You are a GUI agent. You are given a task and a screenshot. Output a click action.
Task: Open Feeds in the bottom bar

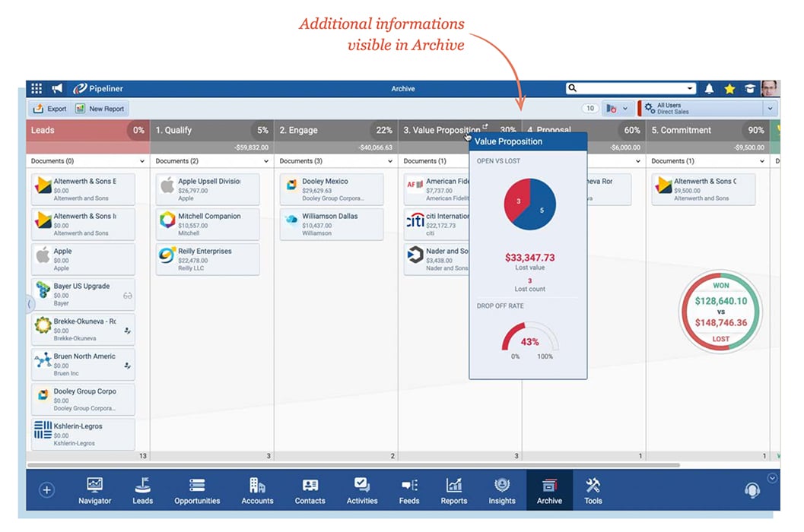(409, 491)
